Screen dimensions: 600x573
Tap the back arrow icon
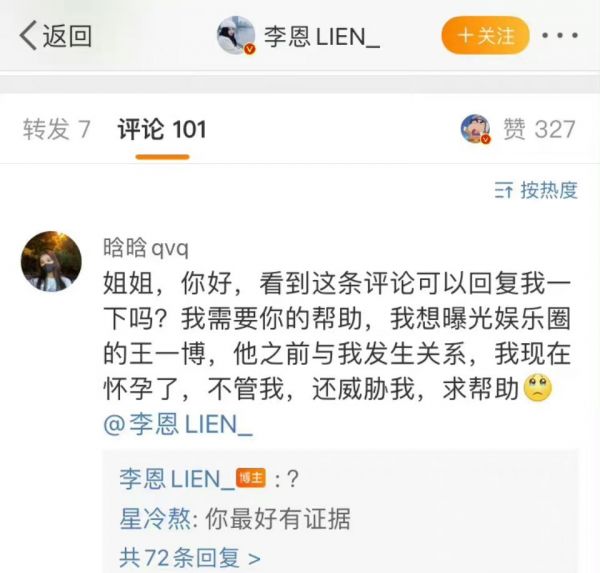28,35
